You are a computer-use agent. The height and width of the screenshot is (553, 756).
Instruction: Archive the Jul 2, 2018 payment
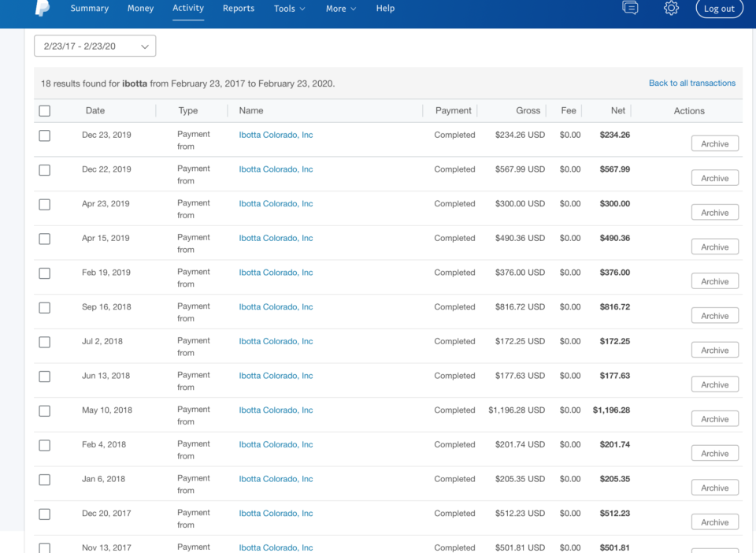(714, 350)
